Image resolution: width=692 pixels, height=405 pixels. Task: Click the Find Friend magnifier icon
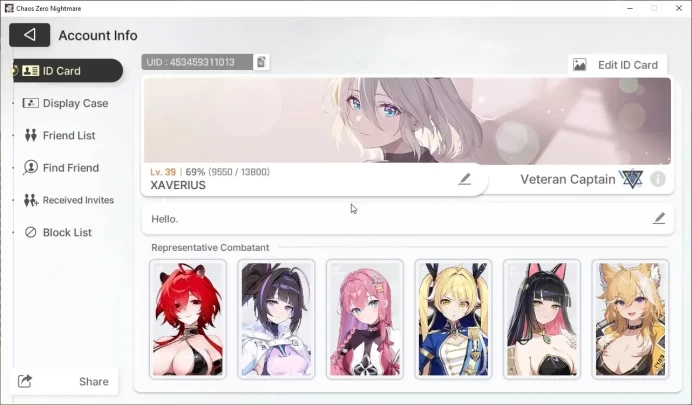(x=30, y=168)
